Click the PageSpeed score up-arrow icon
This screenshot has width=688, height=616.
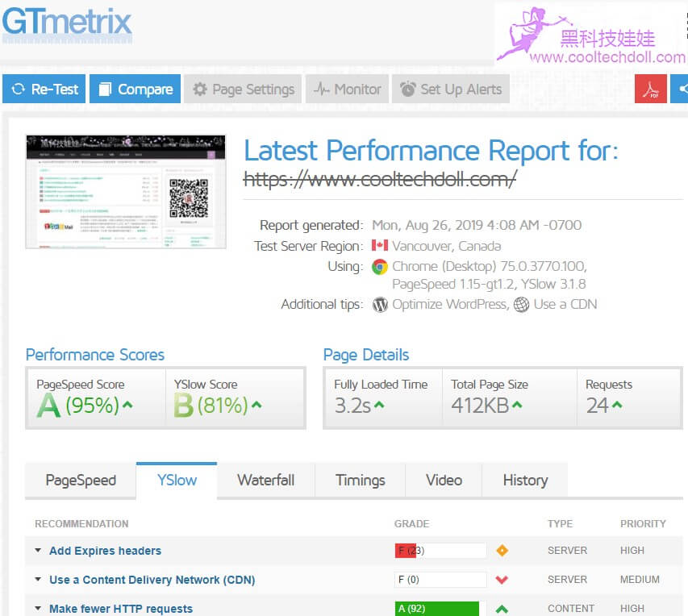[127, 405]
